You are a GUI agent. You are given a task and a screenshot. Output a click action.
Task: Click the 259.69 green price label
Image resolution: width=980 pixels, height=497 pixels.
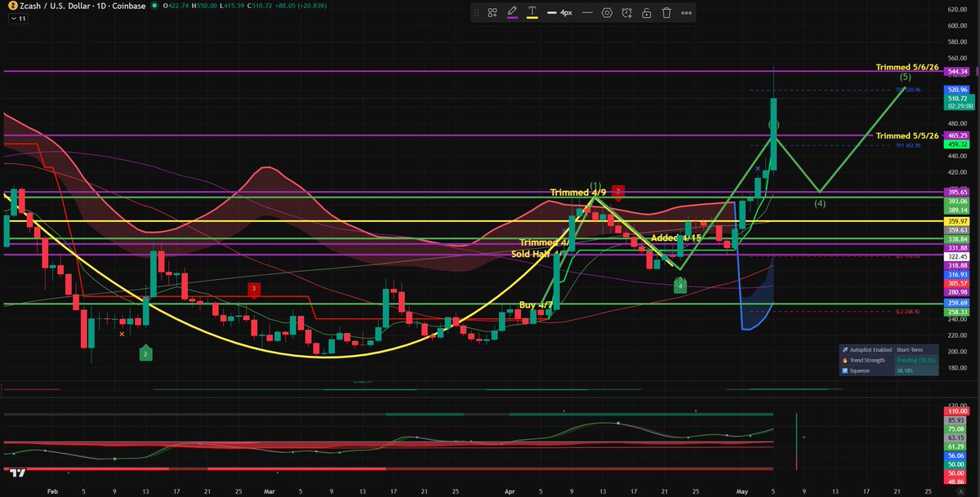pos(958,303)
